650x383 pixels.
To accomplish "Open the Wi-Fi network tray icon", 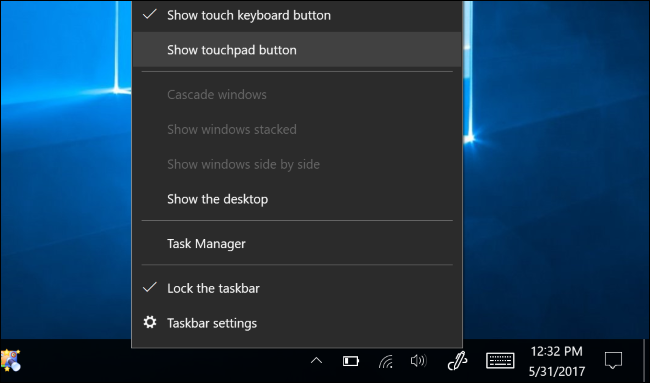I will (x=386, y=361).
